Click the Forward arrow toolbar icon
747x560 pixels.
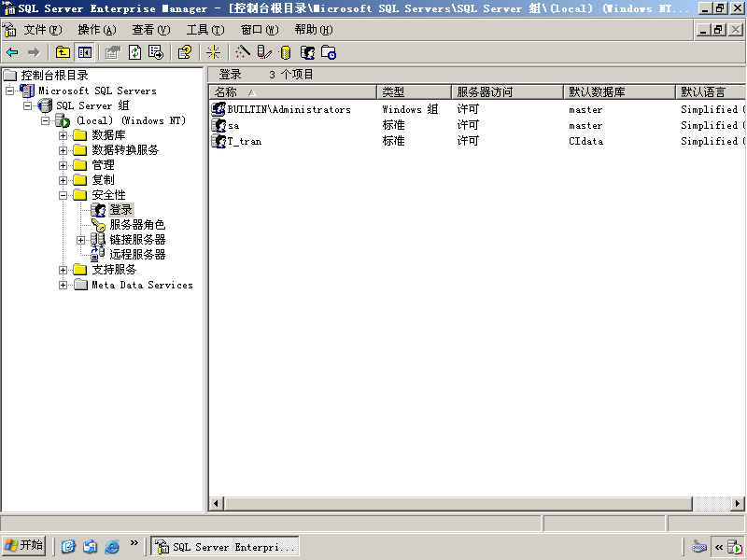(x=34, y=52)
